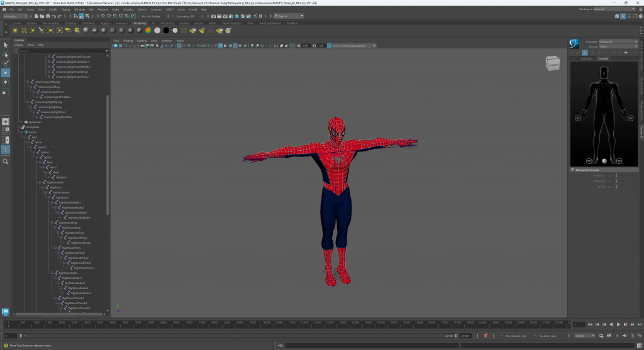Click the rainbow ramp shader shelf icon
Viewport: 644px width, 350px height.
148,30
